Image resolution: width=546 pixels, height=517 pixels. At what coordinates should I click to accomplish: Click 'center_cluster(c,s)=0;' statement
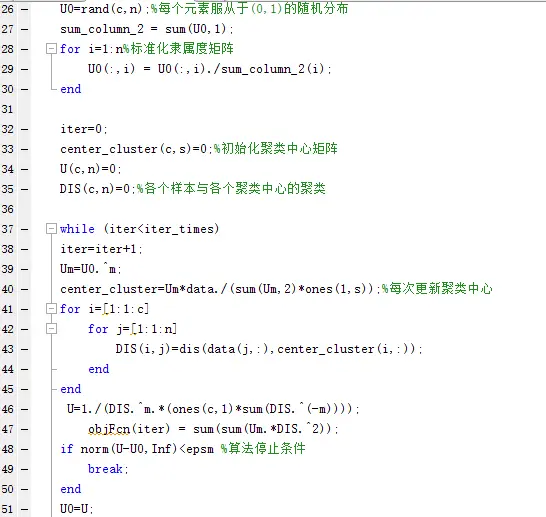coord(136,149)
